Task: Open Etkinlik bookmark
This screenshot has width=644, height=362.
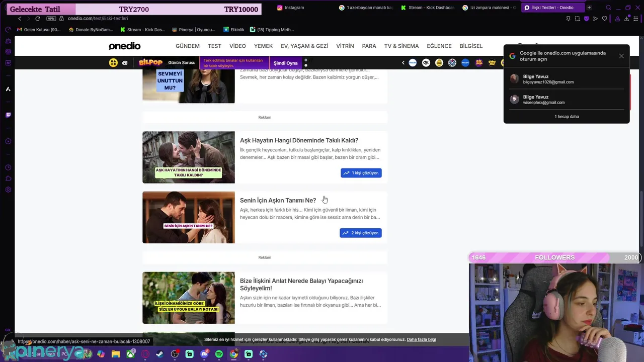Action: (234, 30)
